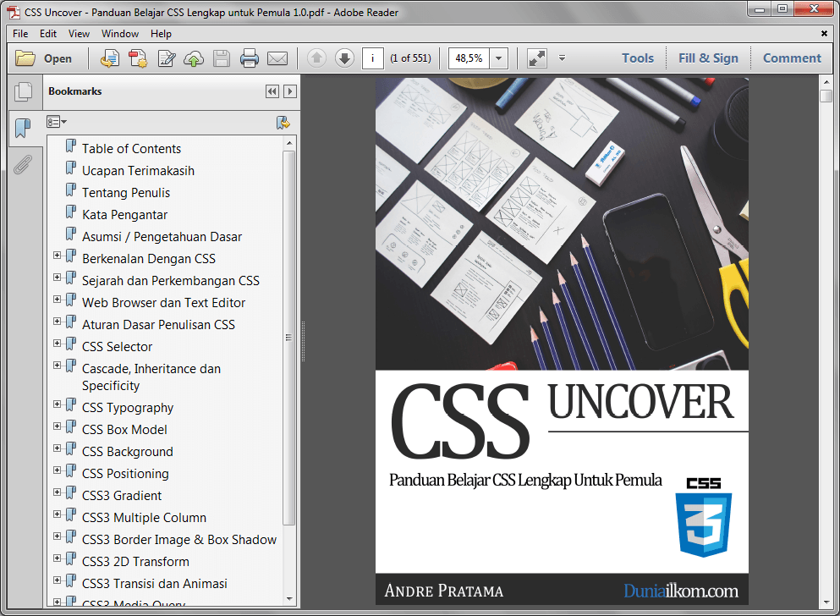
Task: Click the bookmarks panel vertical scrollbar
Action: pos(289,338)
